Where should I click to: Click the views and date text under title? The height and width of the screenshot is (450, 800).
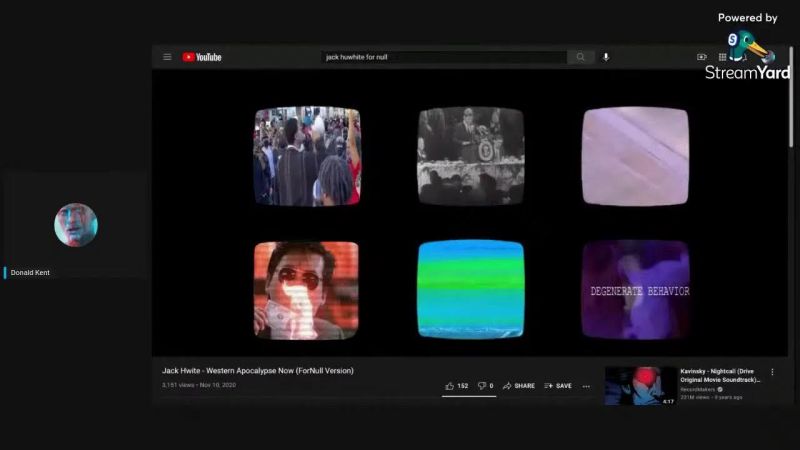pyautogui.click(x=199, y=385)
